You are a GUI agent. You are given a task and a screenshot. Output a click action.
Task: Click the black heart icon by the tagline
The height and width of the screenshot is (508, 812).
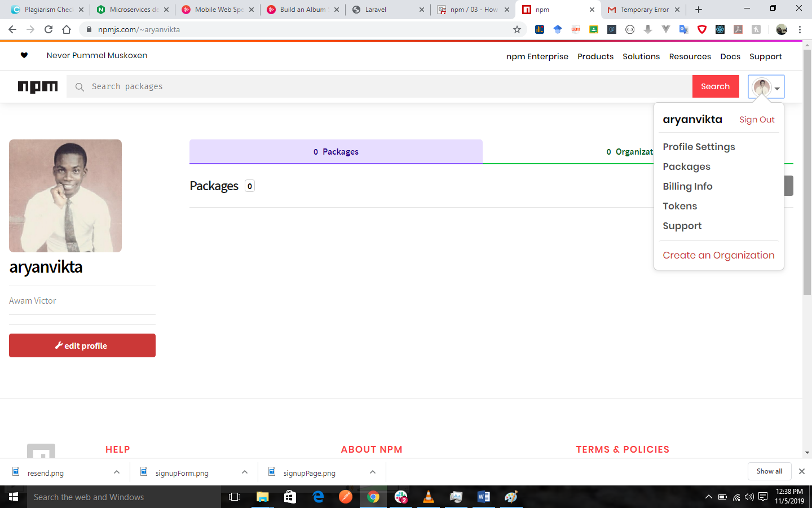tap(24, 55)
